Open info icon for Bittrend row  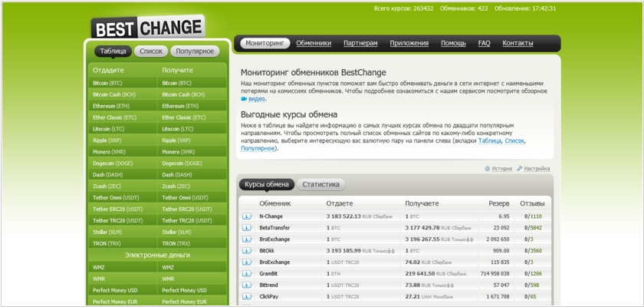point(246,286)
